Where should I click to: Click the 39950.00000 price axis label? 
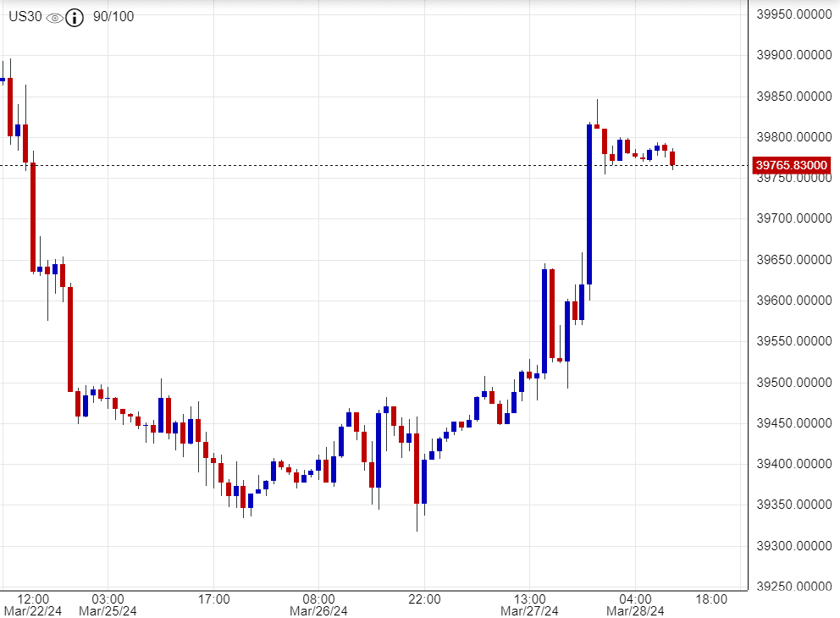click(x=793, y=15)
